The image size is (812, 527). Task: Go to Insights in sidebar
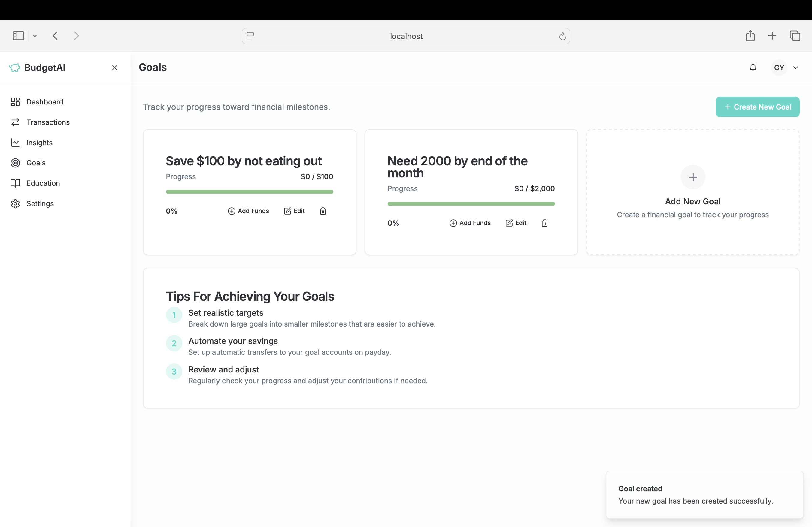pos(39,143)
